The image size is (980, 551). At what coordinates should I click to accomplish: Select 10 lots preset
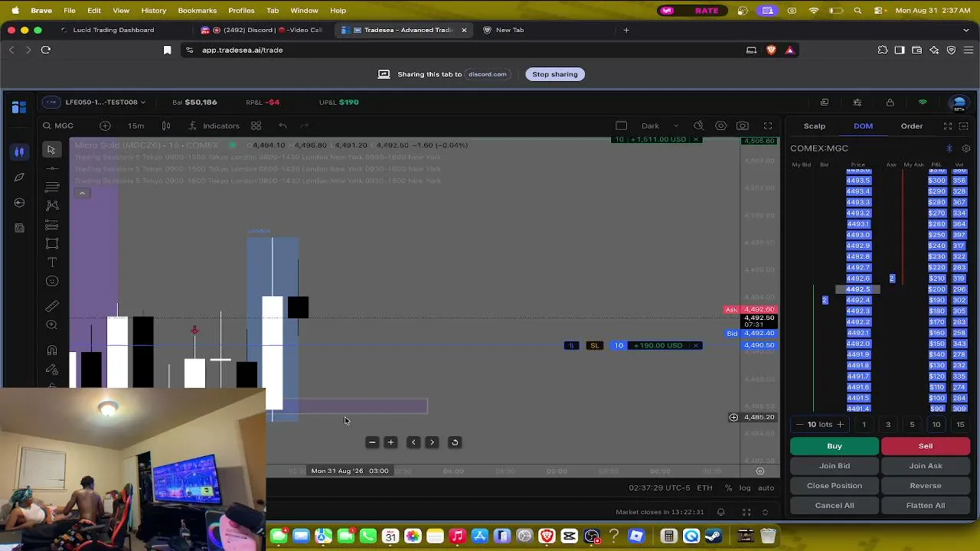(936, 424)
